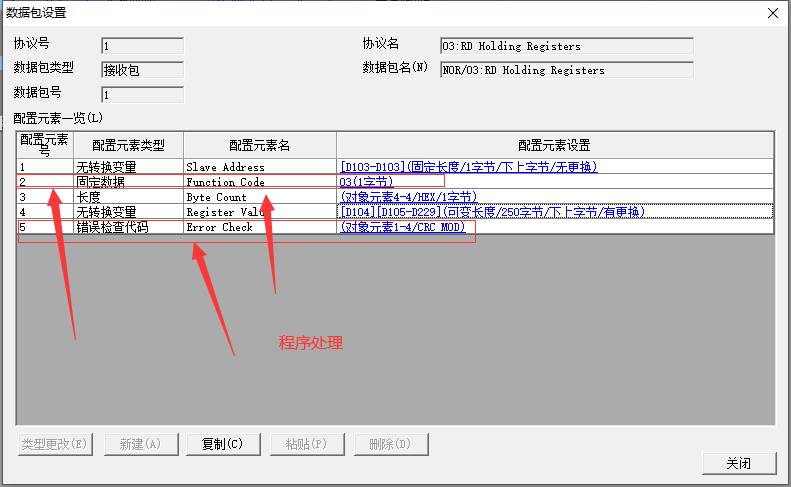Open the Register Value [D104][D105-D229] link
The width and height of the screenshot is (791, 487).
(492, 212)
